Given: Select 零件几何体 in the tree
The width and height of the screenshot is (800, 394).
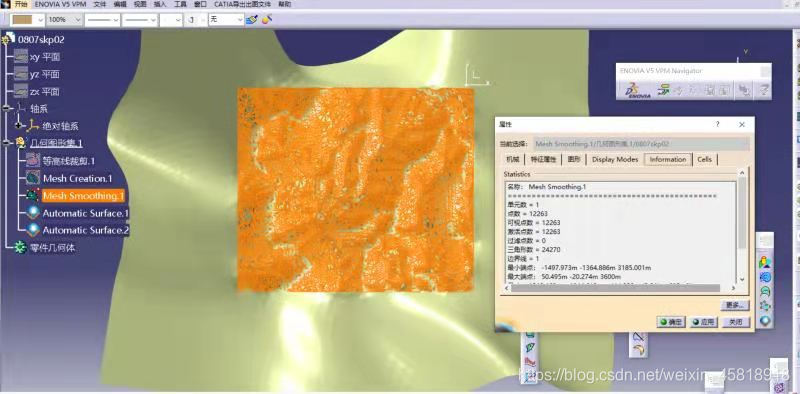Looking at the screenshot, I should (53, 249).
